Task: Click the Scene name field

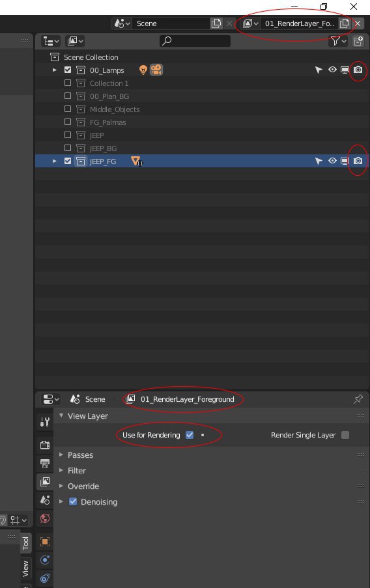Action: [x=171, y=23]
